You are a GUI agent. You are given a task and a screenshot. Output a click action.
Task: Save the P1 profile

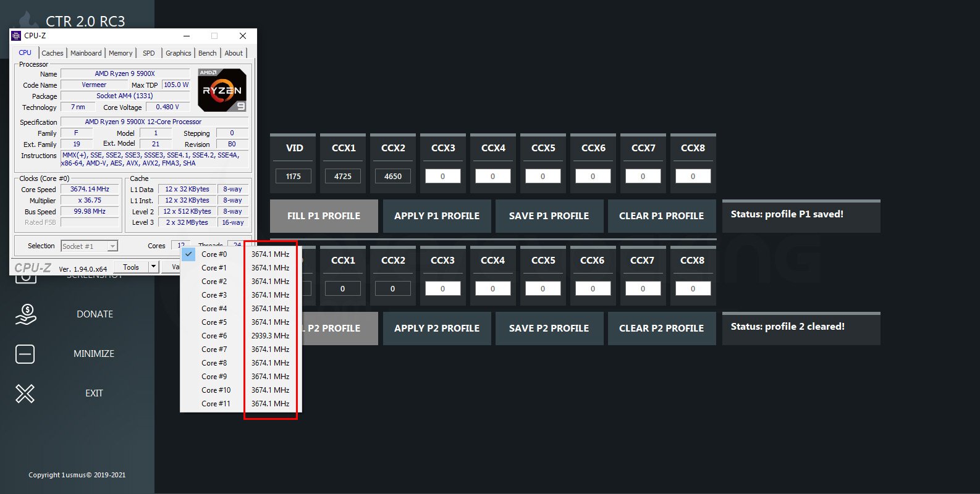click(549, 216)
